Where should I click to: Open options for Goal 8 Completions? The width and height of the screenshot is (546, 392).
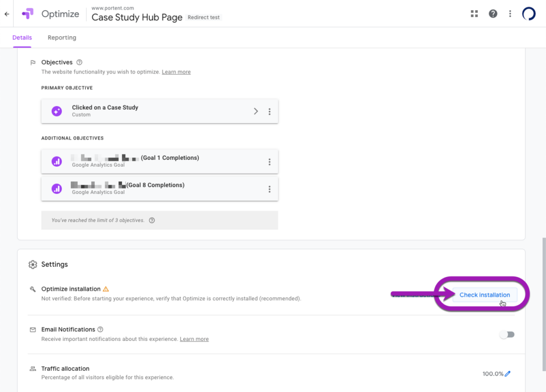pos(269,189)
